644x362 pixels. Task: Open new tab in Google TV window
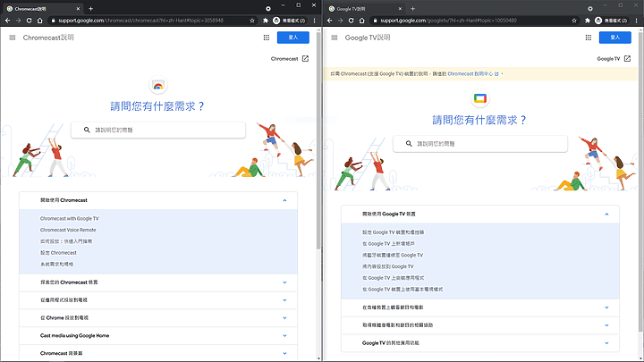(x=412, y=9)
